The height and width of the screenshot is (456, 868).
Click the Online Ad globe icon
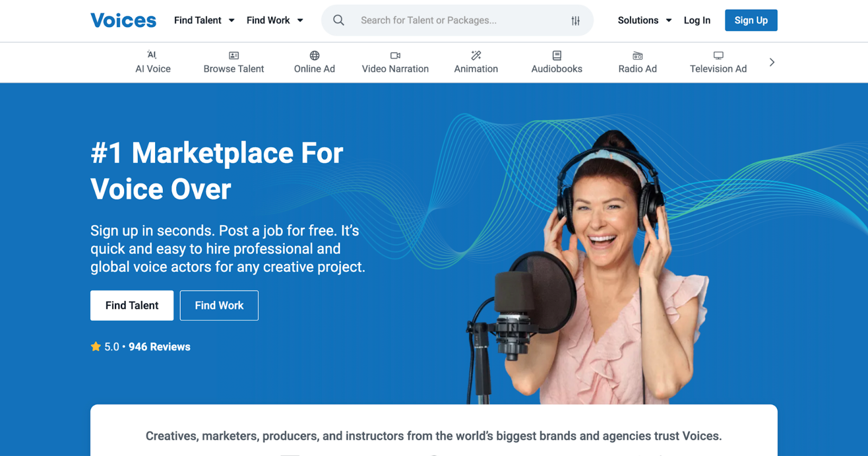[315, 55]
